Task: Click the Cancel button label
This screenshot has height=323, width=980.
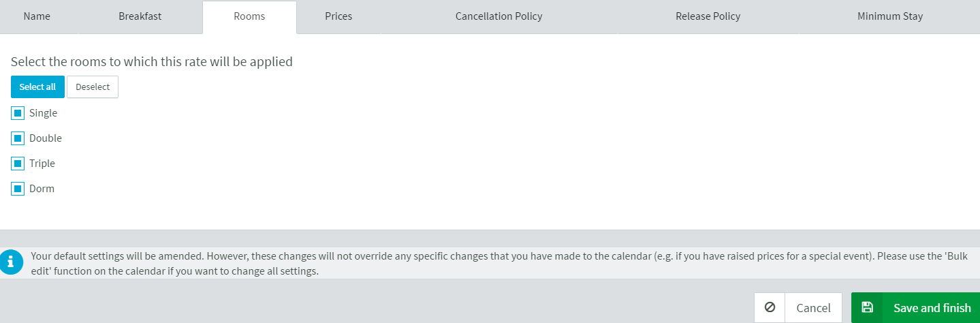Action: tap(813, 308)
